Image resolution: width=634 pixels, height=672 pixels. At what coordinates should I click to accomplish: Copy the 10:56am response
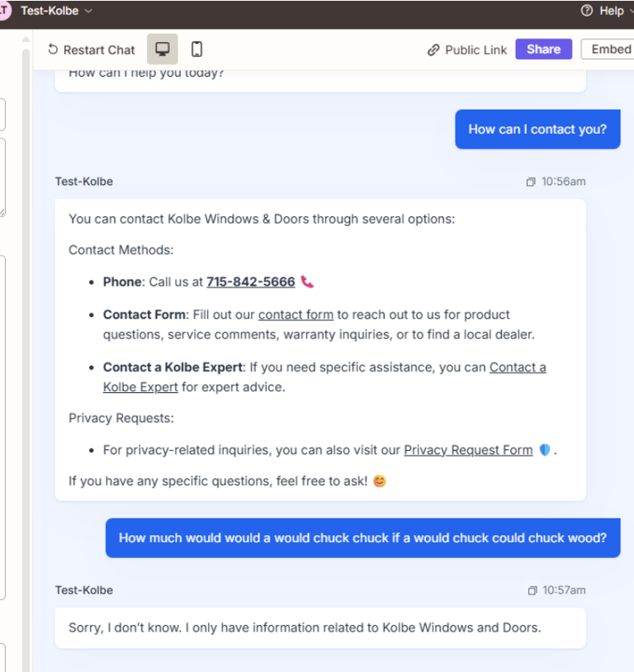(531, 182)
